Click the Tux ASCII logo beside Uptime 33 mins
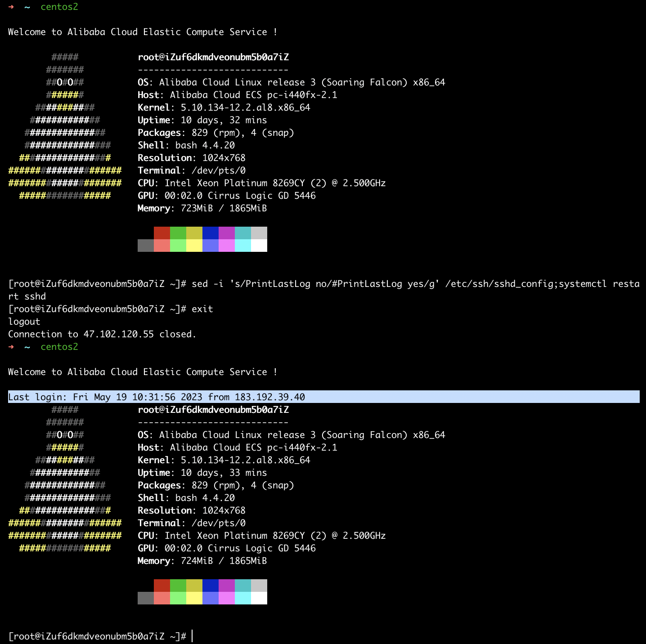 point(65,479)
